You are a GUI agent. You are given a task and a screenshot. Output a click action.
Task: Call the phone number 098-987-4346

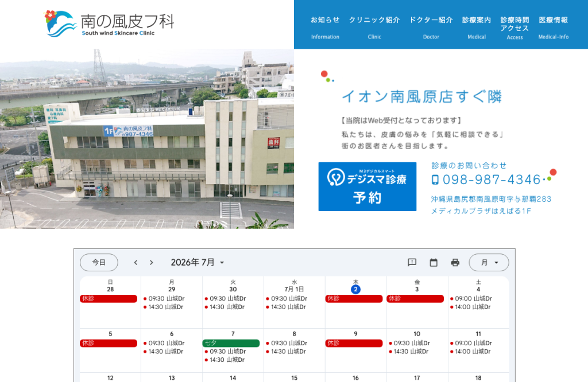492,180
